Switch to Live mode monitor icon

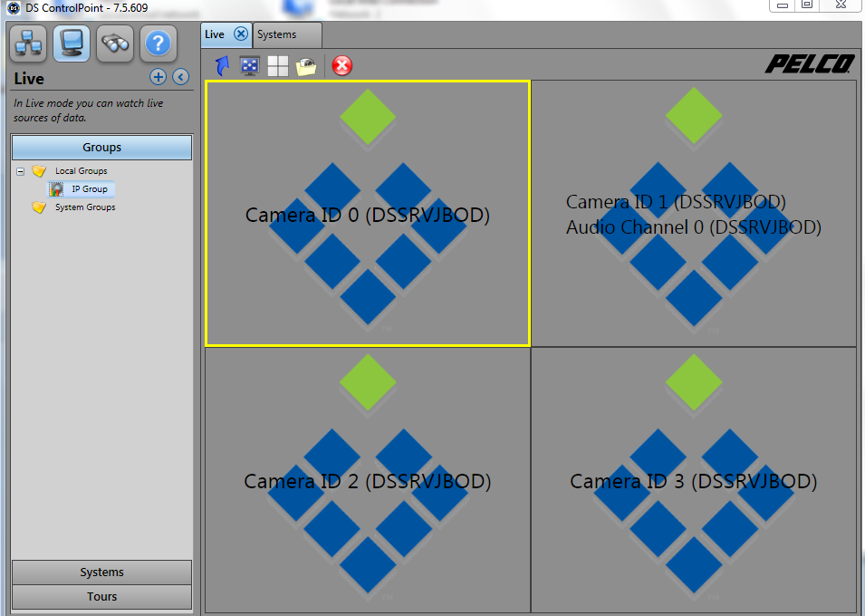point(72,43)
